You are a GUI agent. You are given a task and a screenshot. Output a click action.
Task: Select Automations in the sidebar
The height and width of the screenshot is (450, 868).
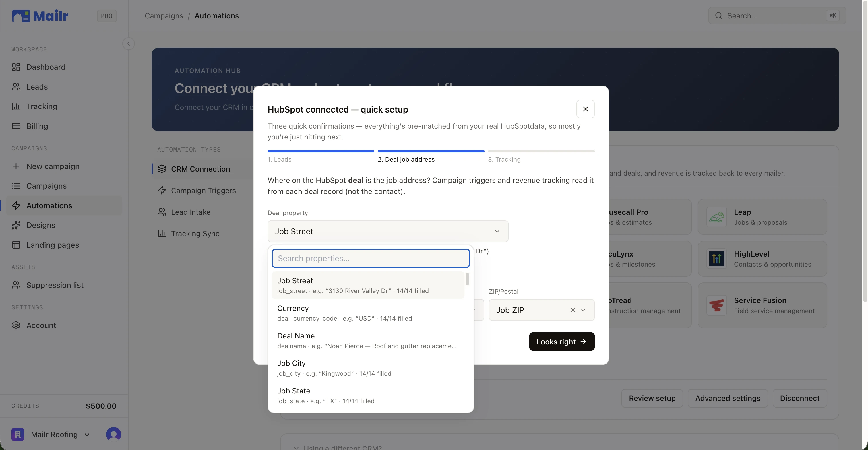pyautogui.click(x=64, y=205)
